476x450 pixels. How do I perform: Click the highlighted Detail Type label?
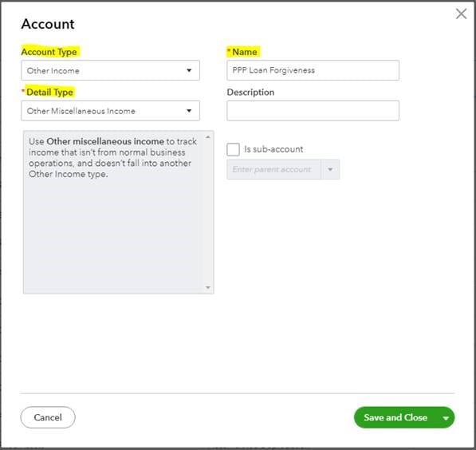coord(49,92)
